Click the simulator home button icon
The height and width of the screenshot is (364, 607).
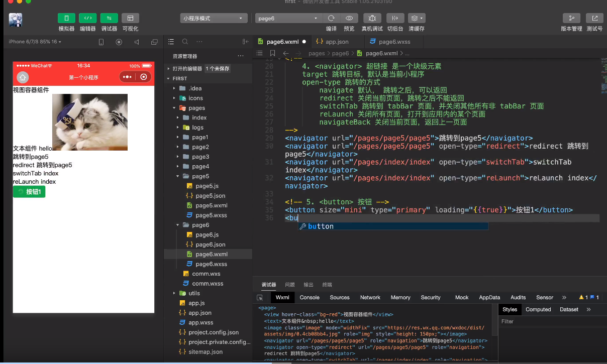23,77
